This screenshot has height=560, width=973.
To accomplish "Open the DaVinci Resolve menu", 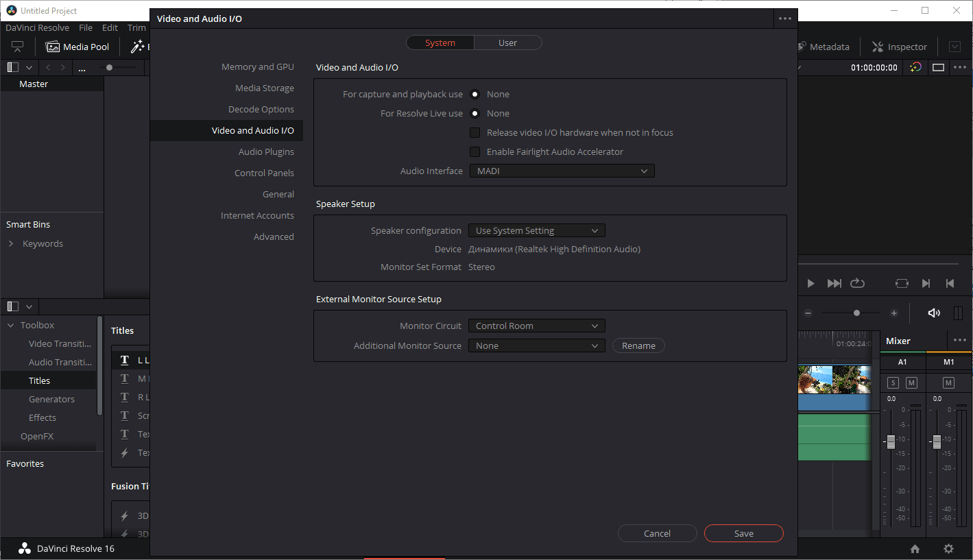I will (37, 27).
